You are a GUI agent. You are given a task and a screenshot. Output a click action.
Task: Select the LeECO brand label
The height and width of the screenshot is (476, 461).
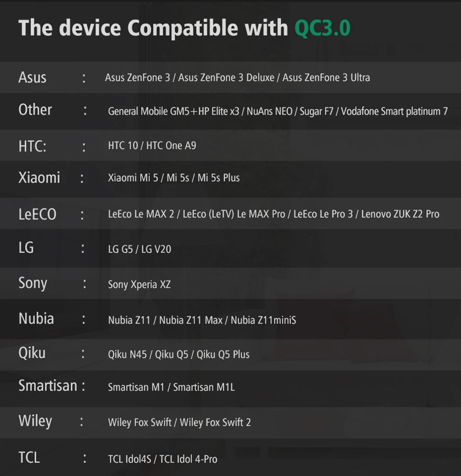[x=37, y=214]
